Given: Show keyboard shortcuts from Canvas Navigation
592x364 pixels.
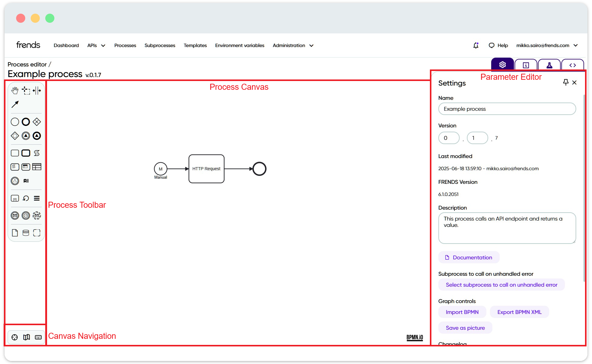Looking at the screenshot, I should 38,337.
